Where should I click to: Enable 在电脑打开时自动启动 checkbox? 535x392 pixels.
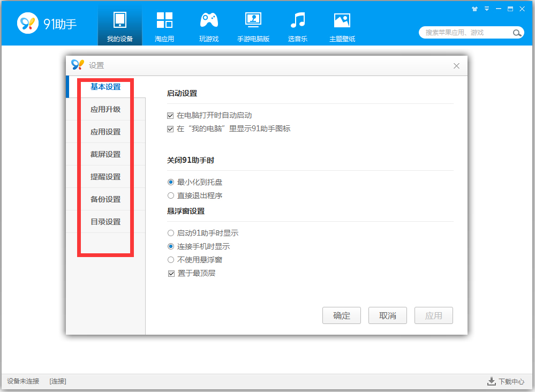tap(170, 115)
